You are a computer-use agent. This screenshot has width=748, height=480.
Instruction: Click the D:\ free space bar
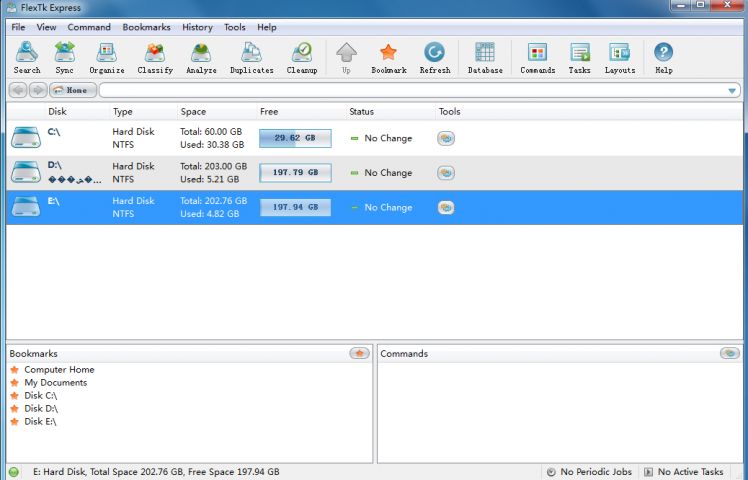point(294,173)
